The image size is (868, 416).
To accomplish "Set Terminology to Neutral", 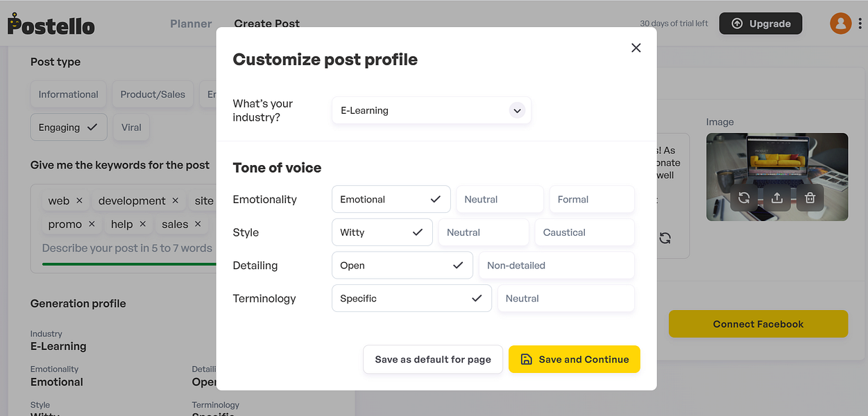I will click(x=565, y=299).
